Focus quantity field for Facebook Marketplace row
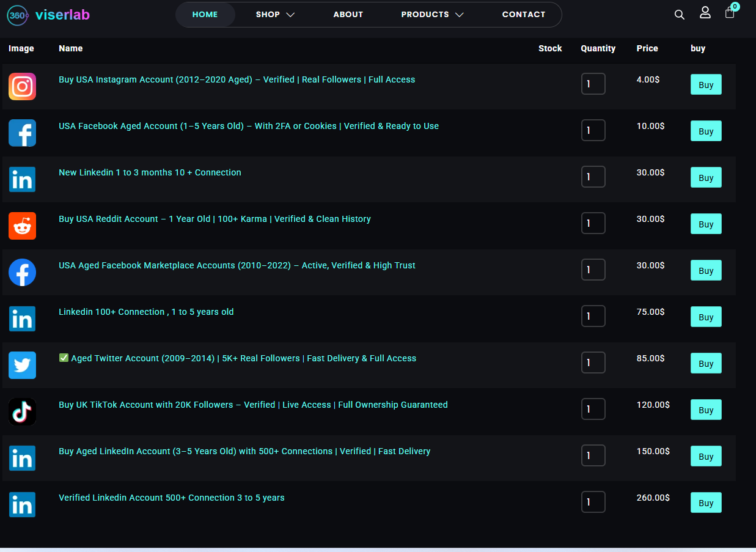This screenshot has height=552, width=756. point(593,270)
